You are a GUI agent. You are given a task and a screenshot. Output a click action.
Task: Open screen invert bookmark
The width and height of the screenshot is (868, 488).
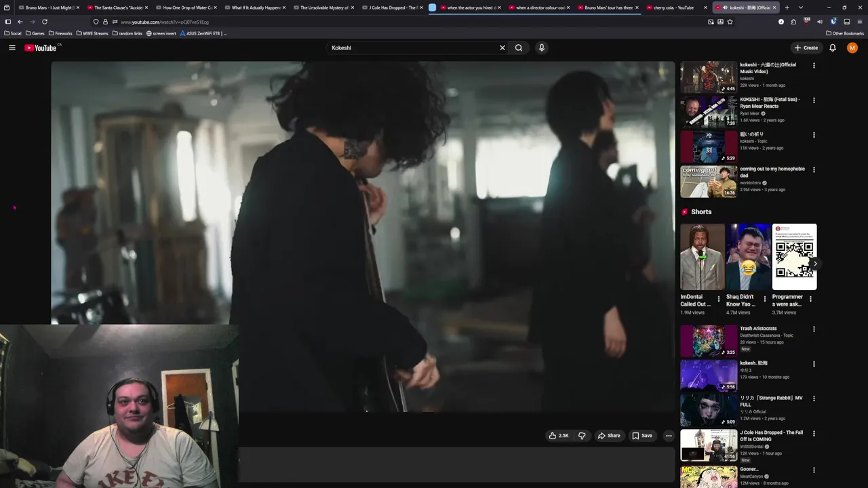tap(161, 33)
